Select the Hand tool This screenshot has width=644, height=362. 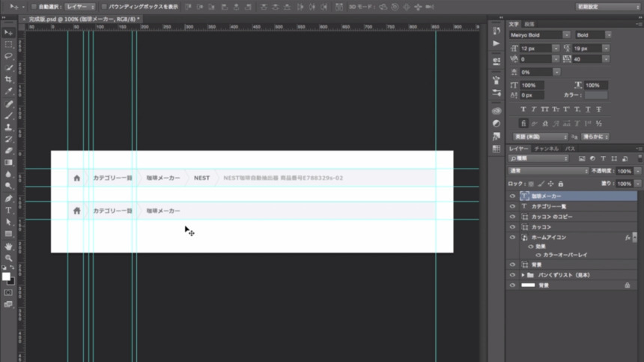click(x=8, y=247)
